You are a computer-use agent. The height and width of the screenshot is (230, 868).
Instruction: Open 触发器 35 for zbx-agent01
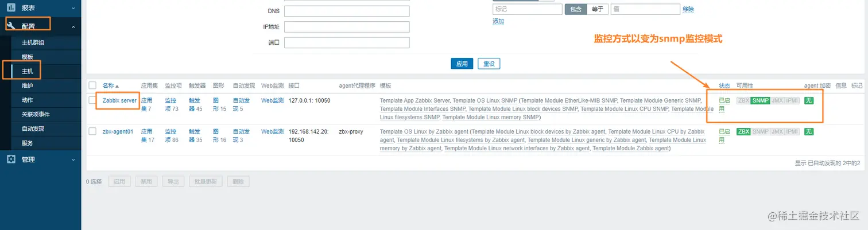(196, 135)
